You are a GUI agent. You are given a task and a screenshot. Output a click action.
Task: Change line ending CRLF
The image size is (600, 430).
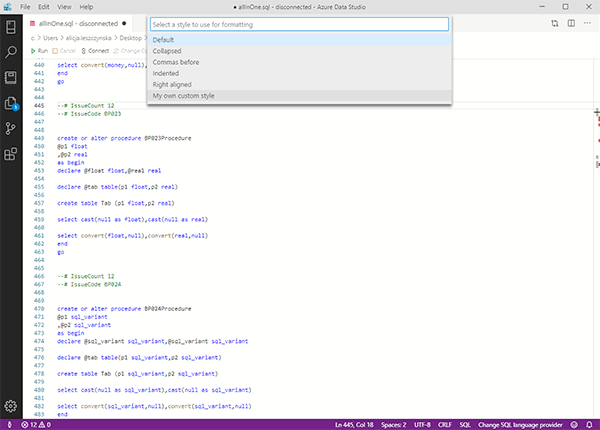pos(445,425)
